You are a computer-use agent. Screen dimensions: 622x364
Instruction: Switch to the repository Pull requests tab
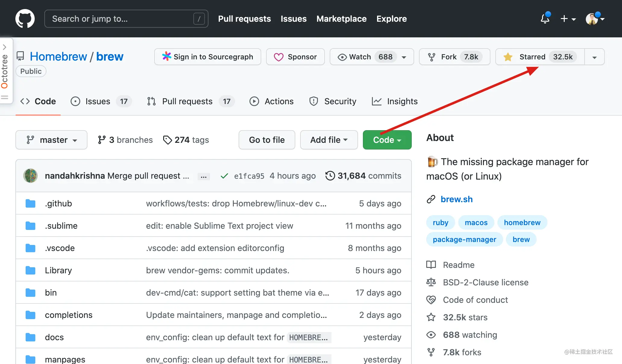190,101
